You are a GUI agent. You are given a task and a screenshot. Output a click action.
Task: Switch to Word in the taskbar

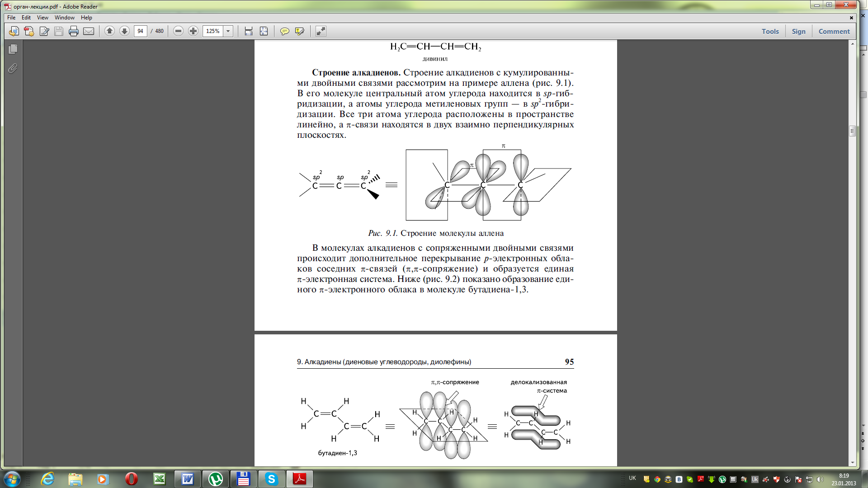187,479
